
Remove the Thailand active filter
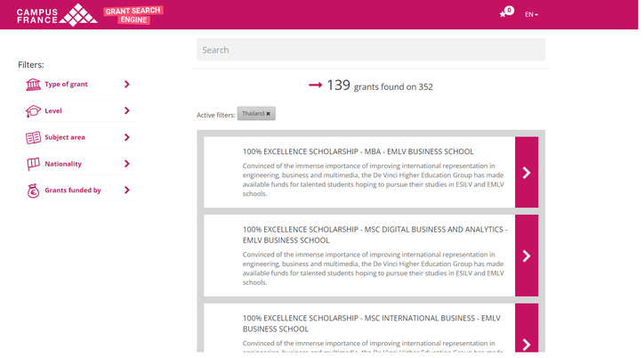tap(269, 114)
